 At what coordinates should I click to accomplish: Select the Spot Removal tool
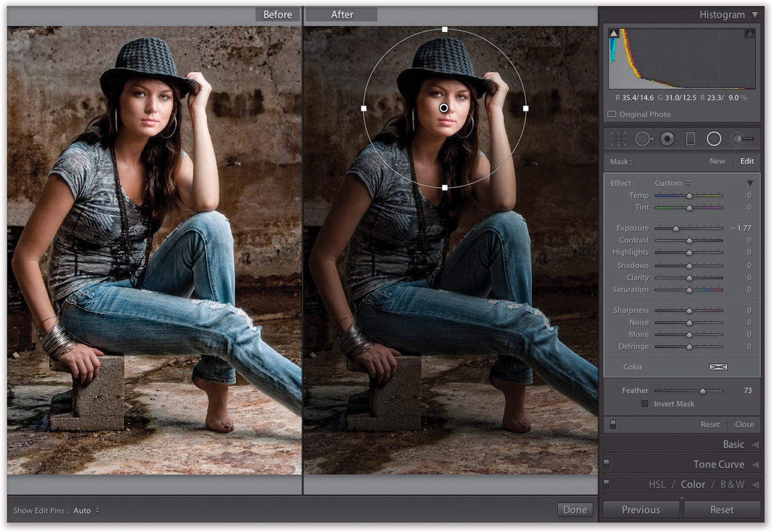click(x=644, y=139)
